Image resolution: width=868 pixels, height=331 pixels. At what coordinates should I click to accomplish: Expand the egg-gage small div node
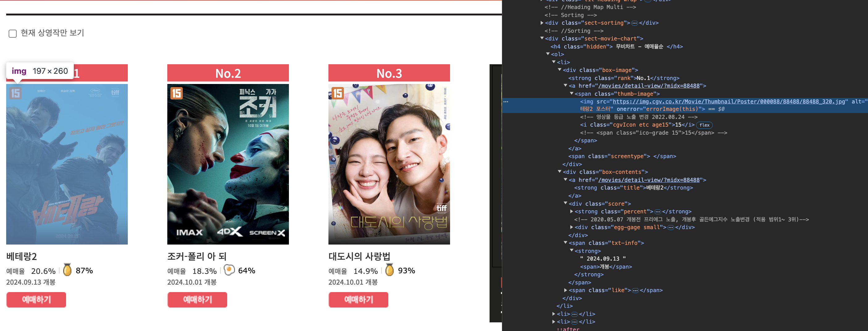point(571,227)
